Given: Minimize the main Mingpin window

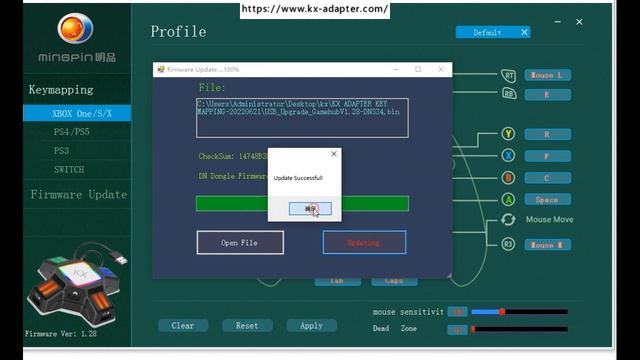Looking at the screenshot, I should point(558,22).
